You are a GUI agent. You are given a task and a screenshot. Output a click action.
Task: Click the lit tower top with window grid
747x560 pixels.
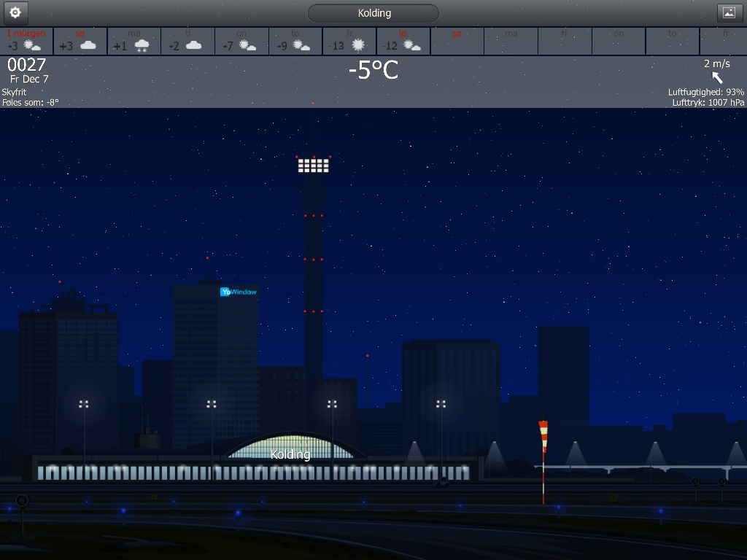[x=314, y=166]
